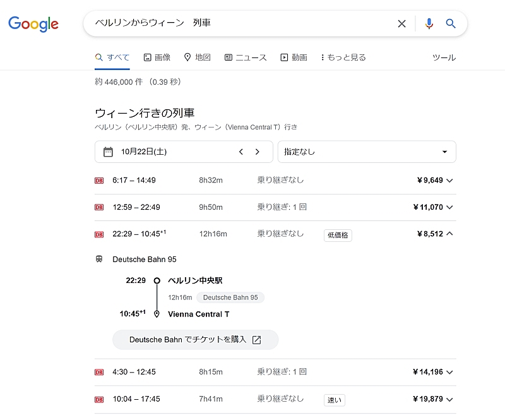Click the DB logo on the 6:17 row
This screenshot has width=505, height=420.
point(99,181)
